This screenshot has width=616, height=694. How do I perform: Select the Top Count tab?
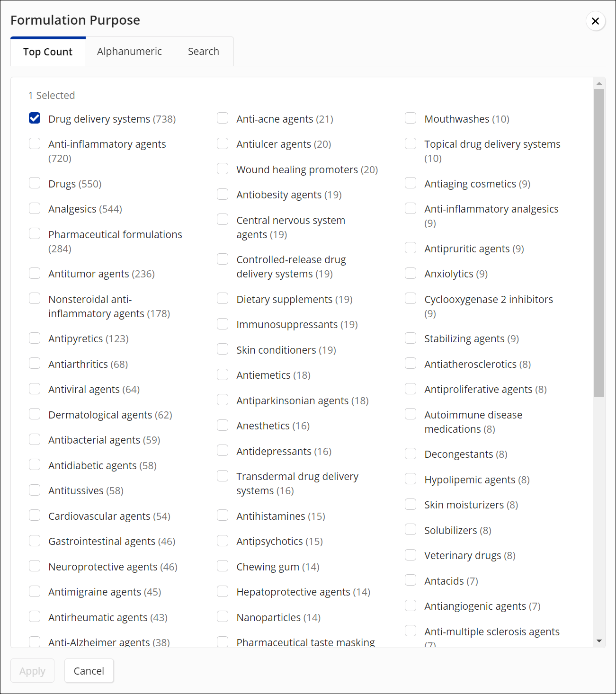48,52
